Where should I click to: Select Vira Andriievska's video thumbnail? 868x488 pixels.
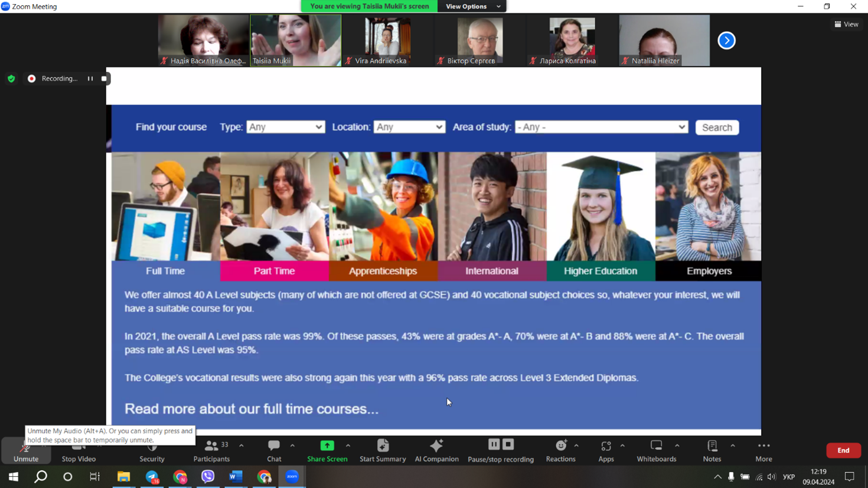coord(387,40)
